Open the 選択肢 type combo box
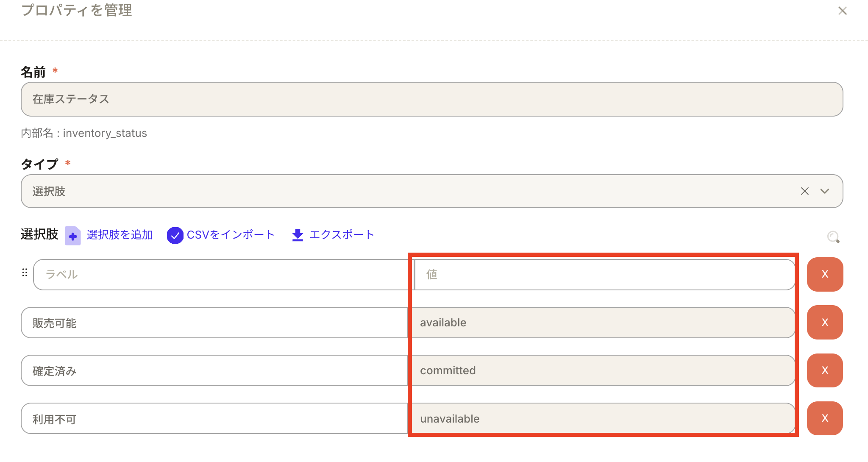The width and height of the screenshot is (868, 462). pos(407,191)
